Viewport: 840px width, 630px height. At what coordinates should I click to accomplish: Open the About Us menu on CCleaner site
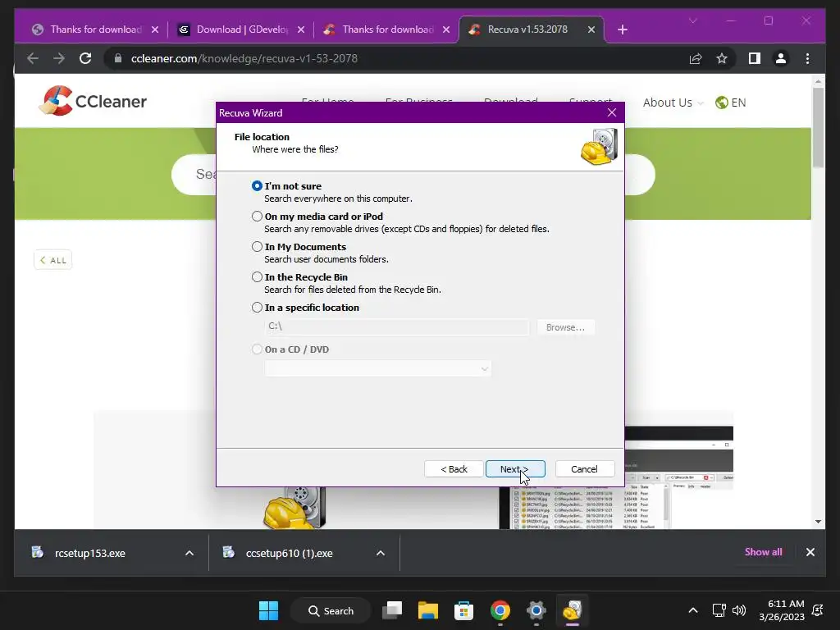pos(673,103)
